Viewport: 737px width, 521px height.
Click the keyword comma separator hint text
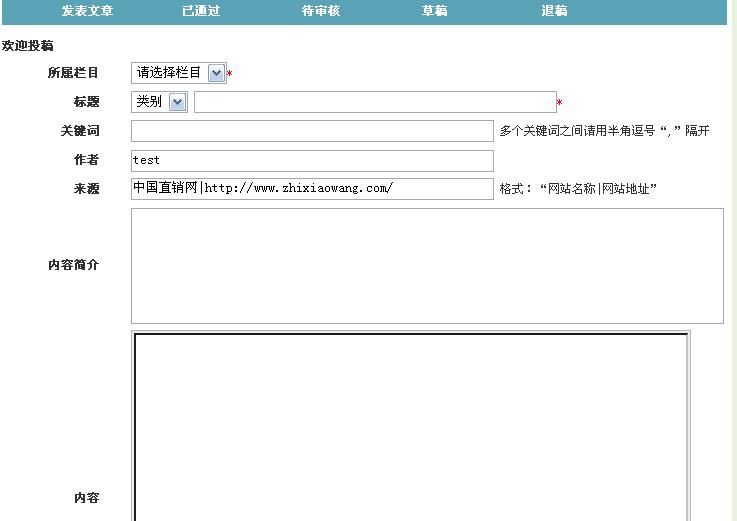click(604, 131)
